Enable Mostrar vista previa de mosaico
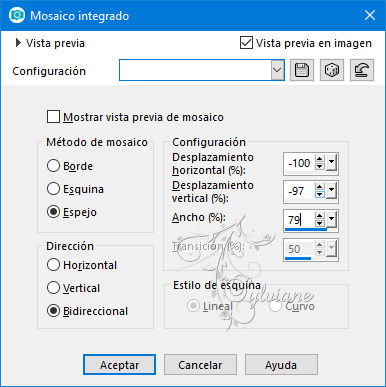The width and height of the screenshot is (386, 387). point(53,117)
